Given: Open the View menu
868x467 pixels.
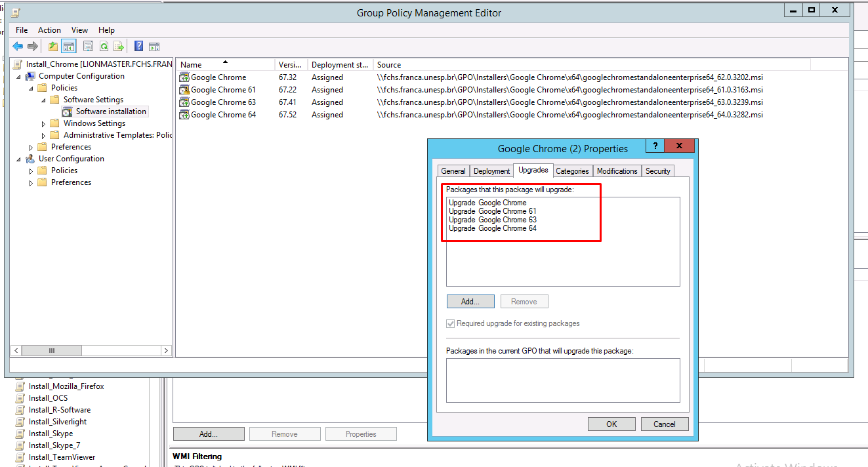Looking at the screenshot, I should click(x=80, y=30).
